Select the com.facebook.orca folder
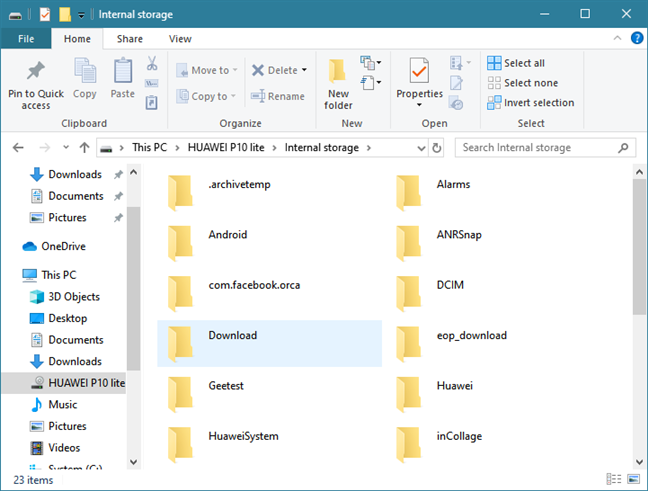Viewport: 648px width, 491px height. click(269, 293)
